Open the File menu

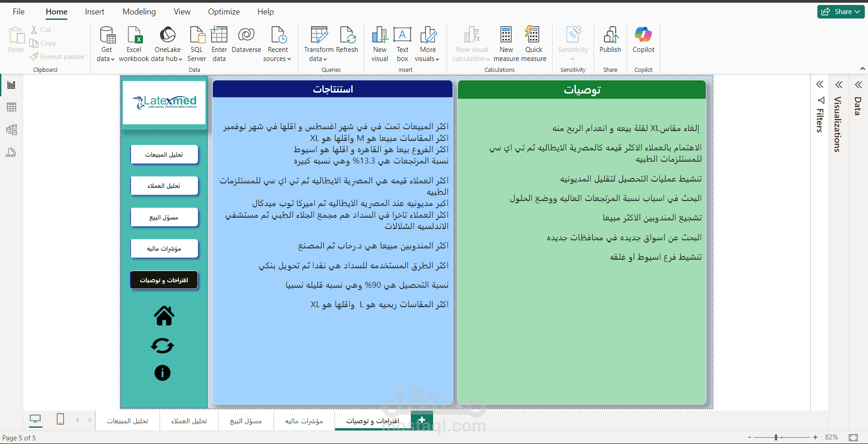pos(19,12)
